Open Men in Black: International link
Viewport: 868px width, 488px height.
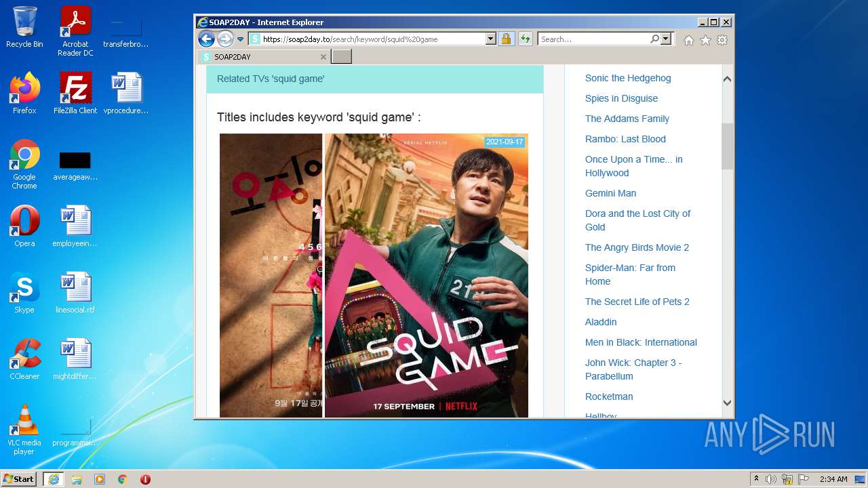pyautogui.click(x=641, y=342)
